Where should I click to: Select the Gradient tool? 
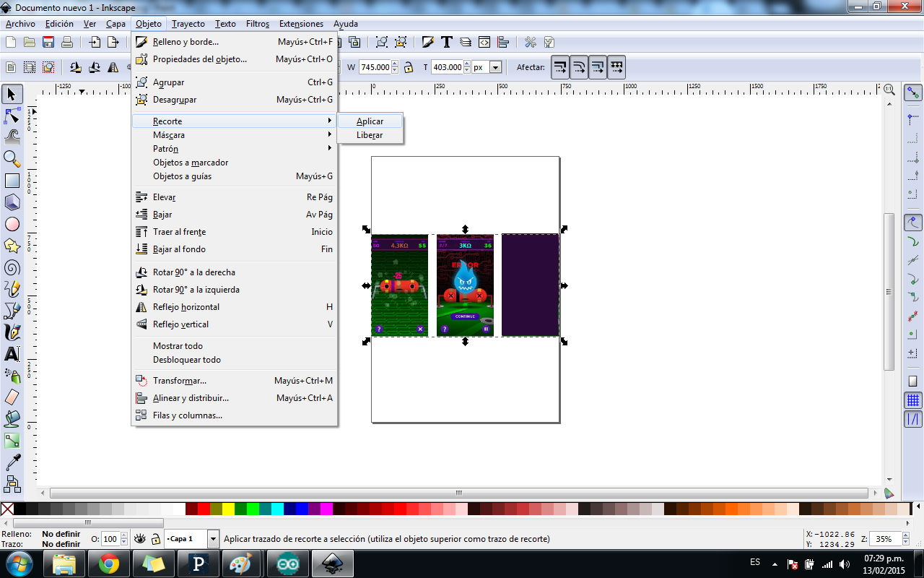12,440
